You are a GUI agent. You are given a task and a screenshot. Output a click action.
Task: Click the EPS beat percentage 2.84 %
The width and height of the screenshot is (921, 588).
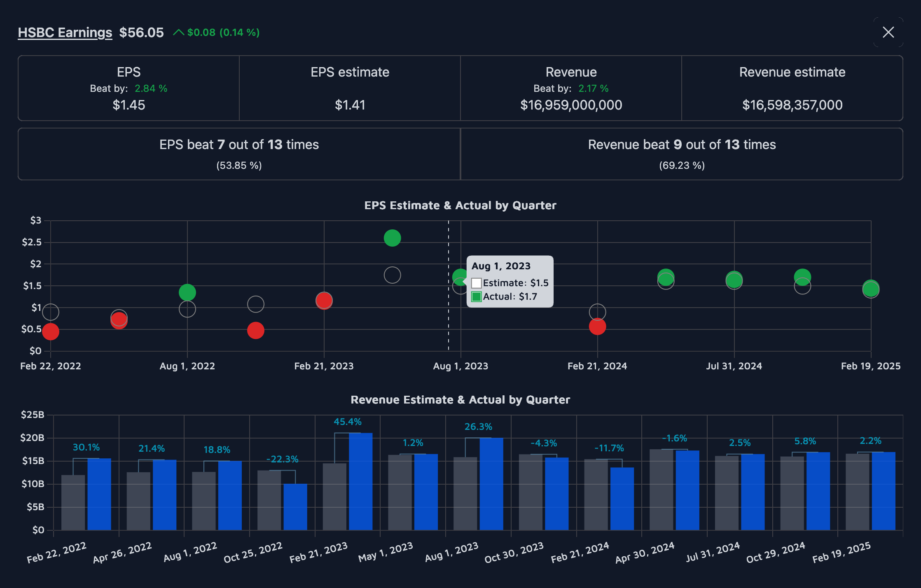pyautogui.click(x=151, y=89)
